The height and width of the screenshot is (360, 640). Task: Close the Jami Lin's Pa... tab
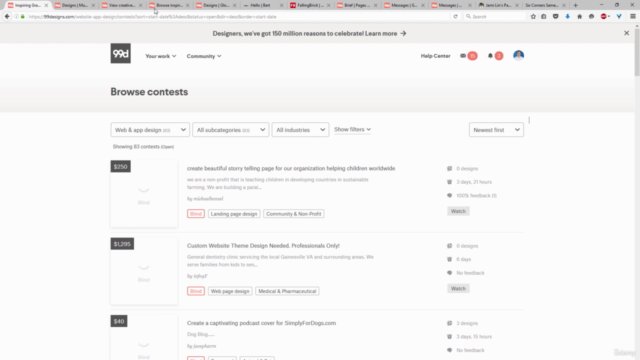click(517, 5)
